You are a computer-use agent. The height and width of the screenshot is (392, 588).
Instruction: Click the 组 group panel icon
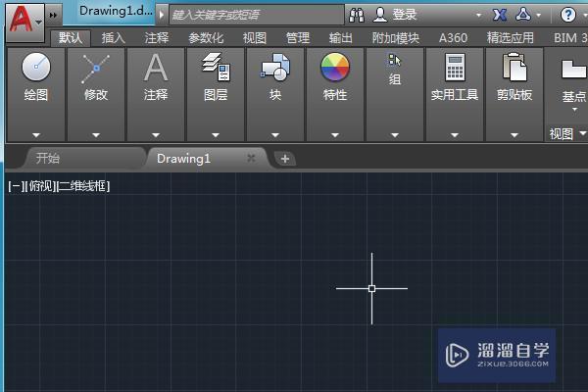[x=395, y=60]
